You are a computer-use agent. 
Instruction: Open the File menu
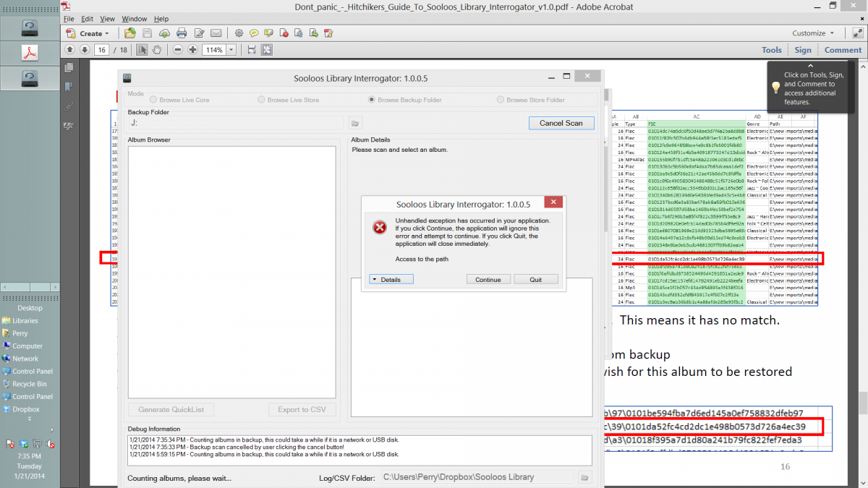point(69,19)
